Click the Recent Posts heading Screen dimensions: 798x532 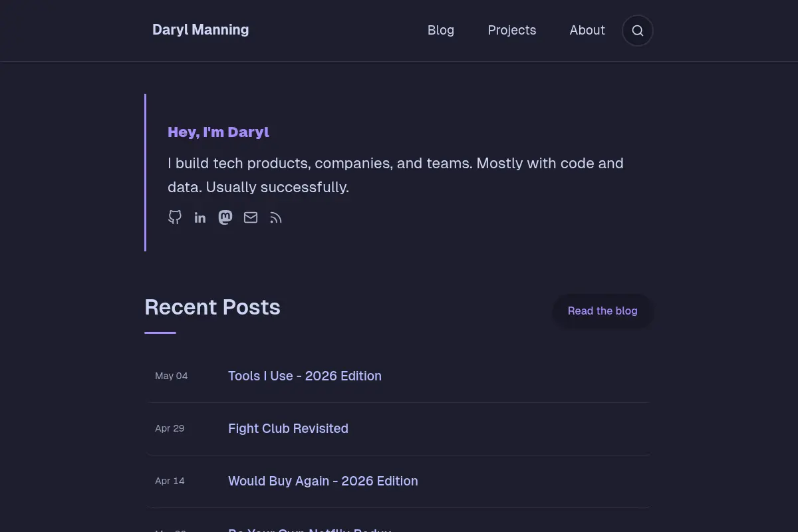(212, 307)
